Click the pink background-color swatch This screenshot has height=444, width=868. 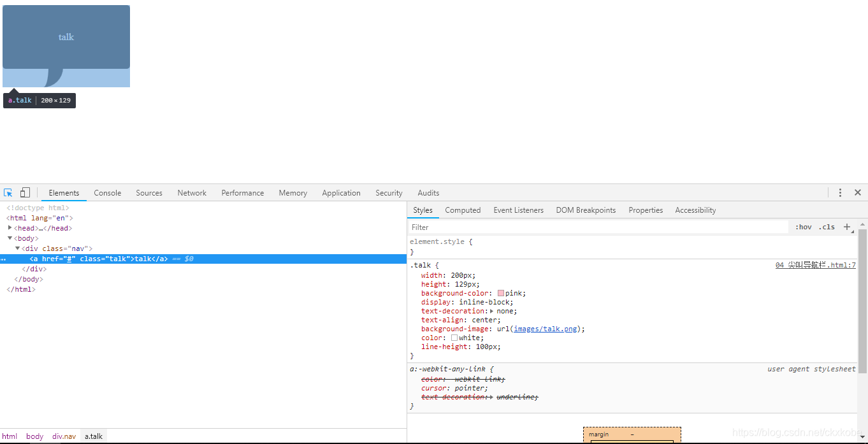(x=501, y=293)
